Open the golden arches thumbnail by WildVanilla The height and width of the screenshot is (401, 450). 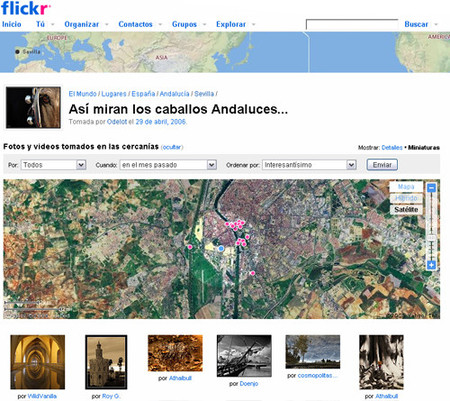coord(38,362)
